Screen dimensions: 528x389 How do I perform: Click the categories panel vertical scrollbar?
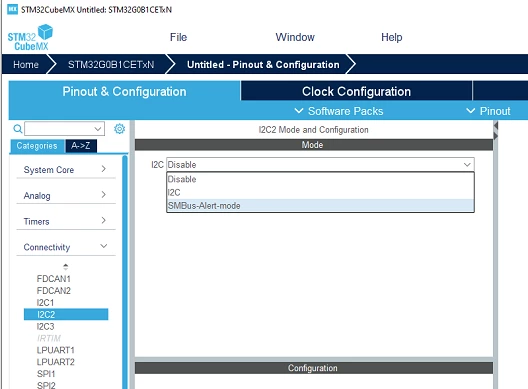pos(125,271)
